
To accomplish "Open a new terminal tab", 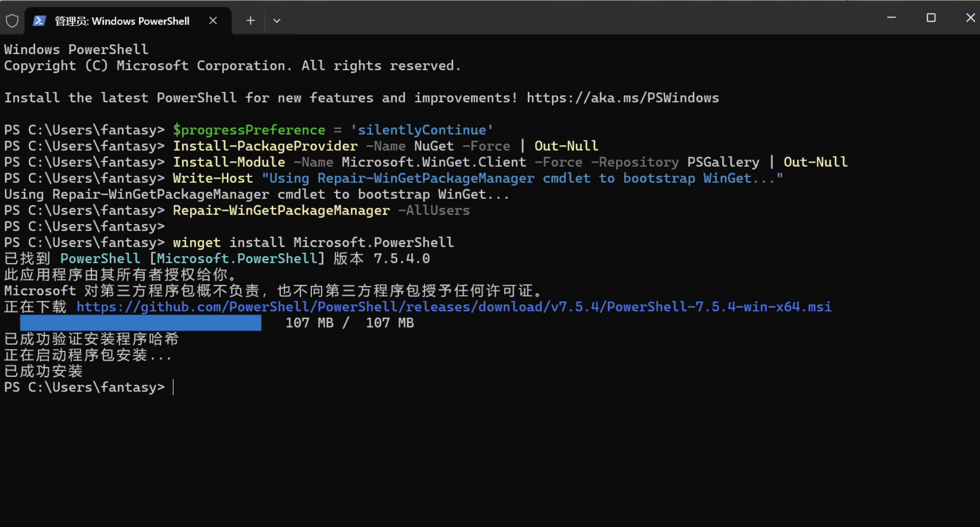I will click(250, 20).
